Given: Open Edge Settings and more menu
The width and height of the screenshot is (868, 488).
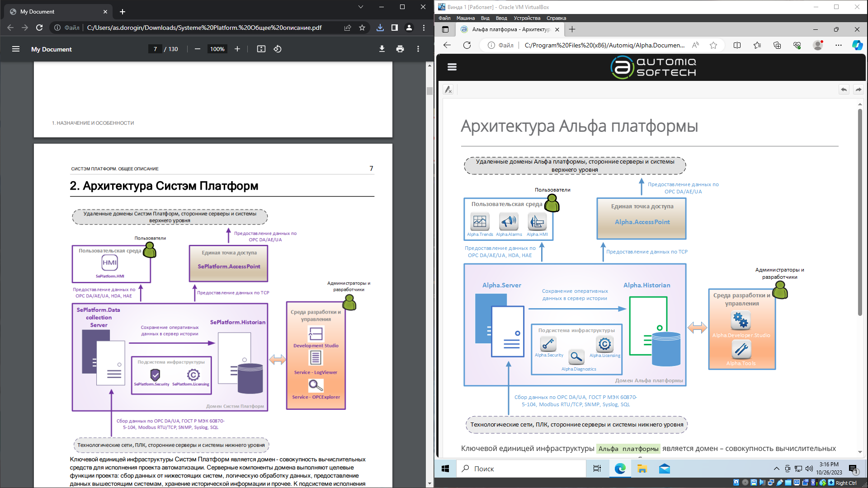Looking at the screenshot, I should tap(839, 45).
